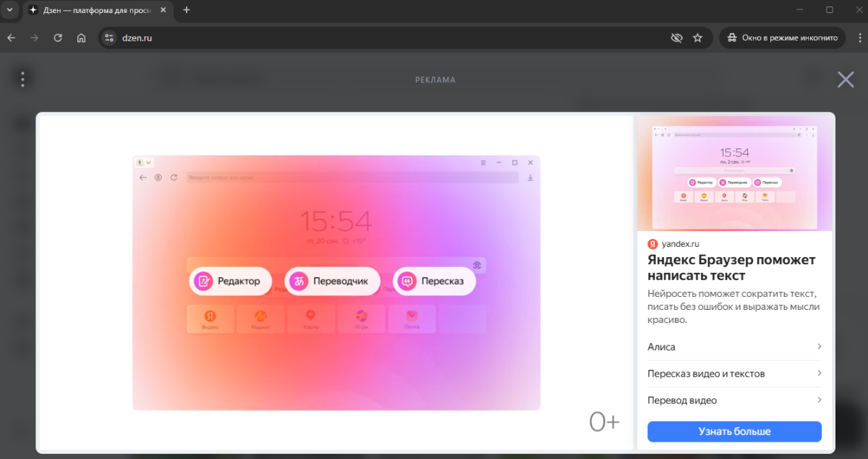868x459 pixels.
Task: Click the download icon in ad browser image
Action: [x=530, y=177]
